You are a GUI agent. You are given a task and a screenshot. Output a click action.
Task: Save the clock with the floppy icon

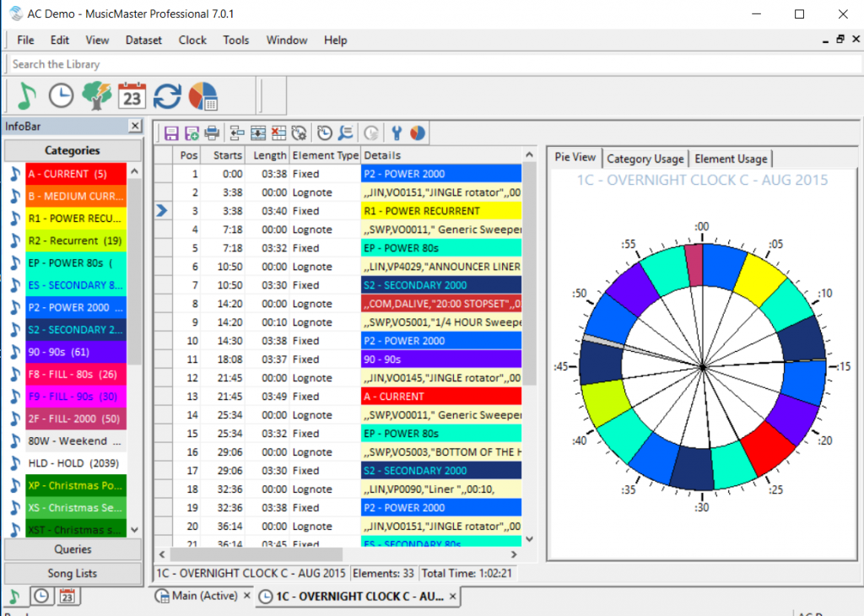click(x=171, y=133)
